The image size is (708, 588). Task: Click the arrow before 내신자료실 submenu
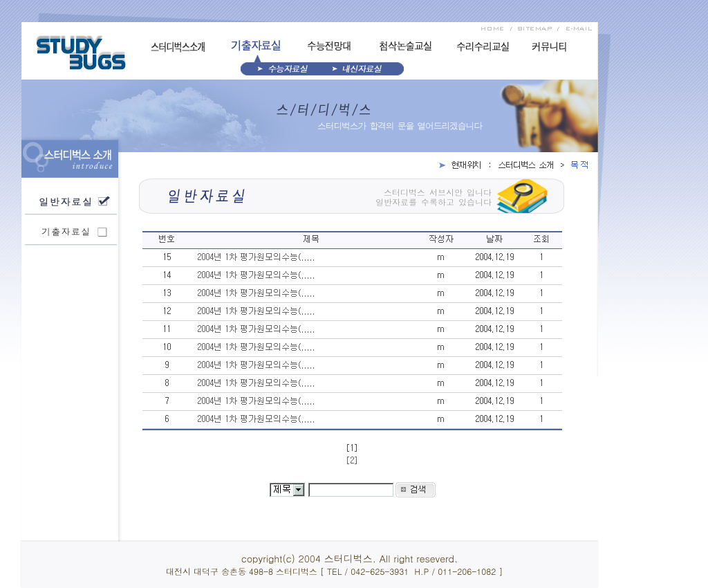tap(335, 68)
